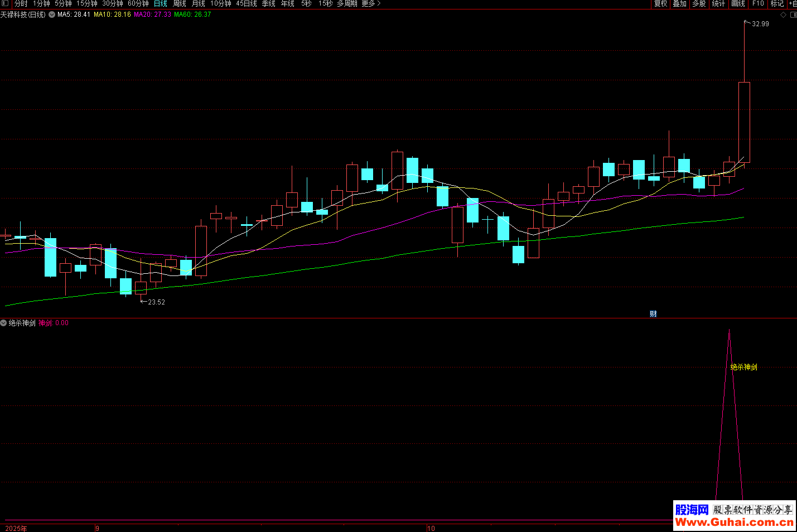This screenshot has height=532, width=797.
Task: Switch to 分时 intraday view
Action: pos(21,4)
